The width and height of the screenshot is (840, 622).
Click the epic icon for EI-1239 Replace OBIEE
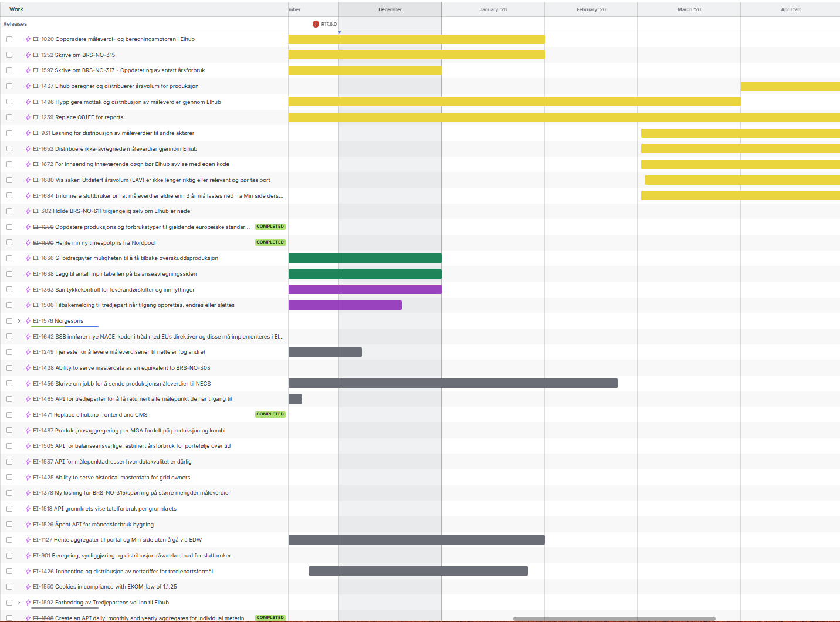click(x=28, y=117)
